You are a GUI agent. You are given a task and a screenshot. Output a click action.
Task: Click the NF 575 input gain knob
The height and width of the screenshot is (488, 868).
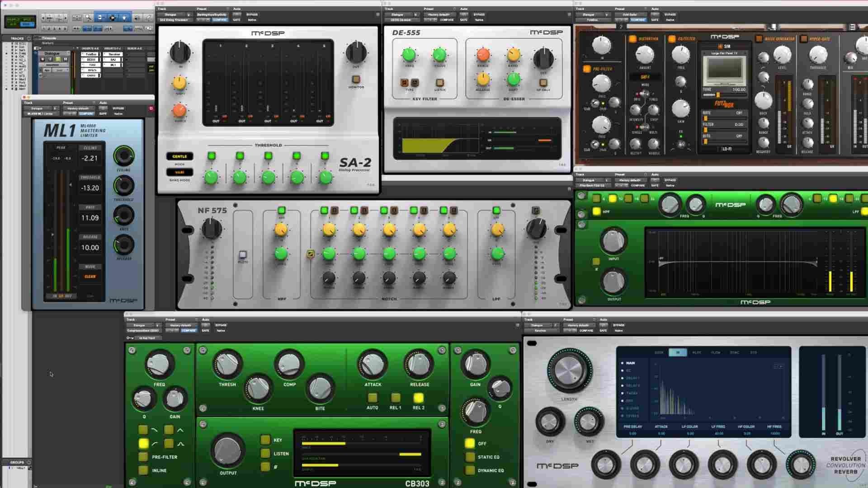pyautogui.click(x=211, y=228)
